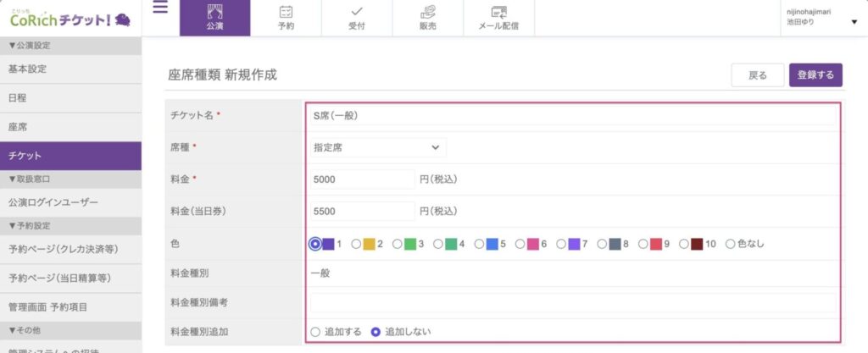
Task: Choose the 色なし radio option
Action: pos(730,244)
